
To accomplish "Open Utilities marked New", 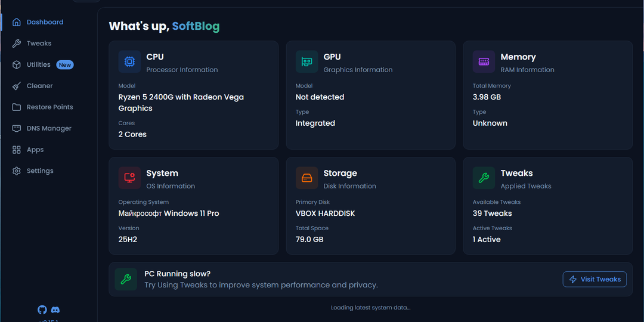I will click(39, 64).
